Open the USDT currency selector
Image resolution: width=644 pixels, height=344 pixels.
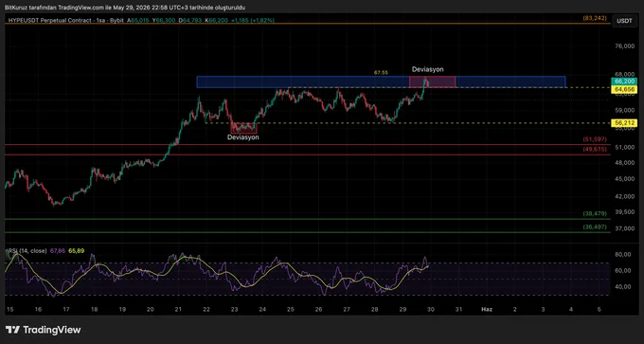(624, 21)
